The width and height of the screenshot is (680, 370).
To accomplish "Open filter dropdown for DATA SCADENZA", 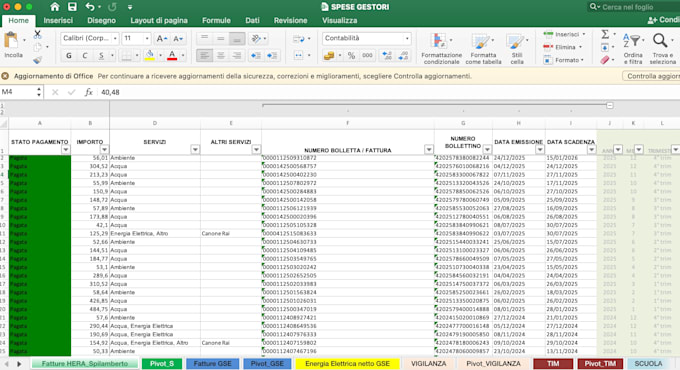I will (592, 150).
